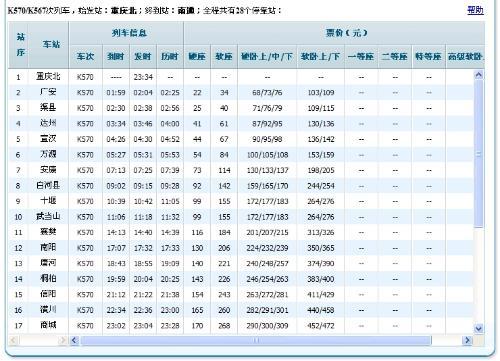Image resolution: width=500 pixels, height=361 pixels.
Task: Click the 到时 column header
Action: coord(116,57)
